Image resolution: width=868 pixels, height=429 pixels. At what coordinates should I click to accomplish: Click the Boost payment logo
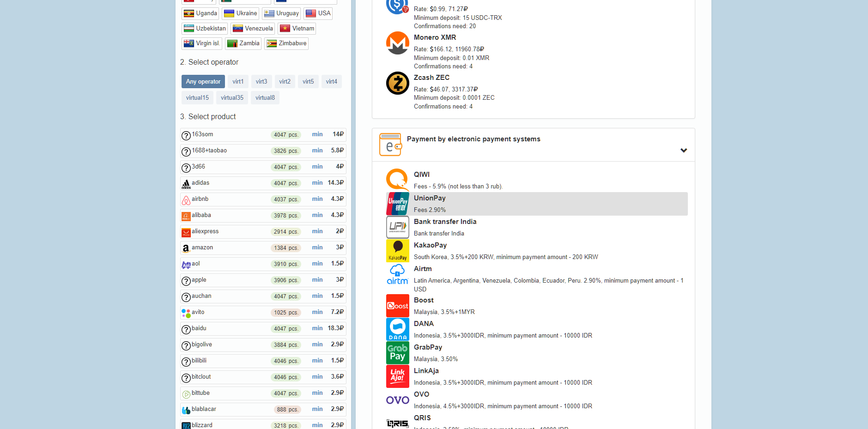pyautogui.click(x=397, y=306)
